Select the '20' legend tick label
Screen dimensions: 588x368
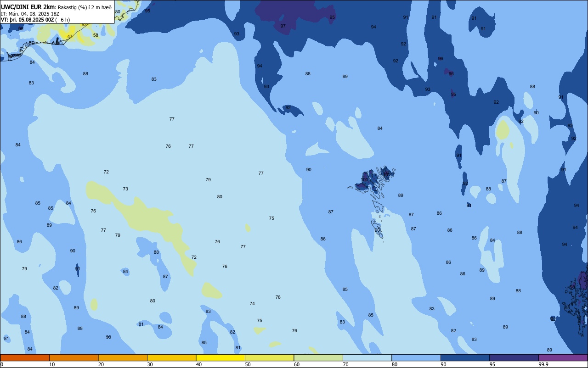coord(101,364)
